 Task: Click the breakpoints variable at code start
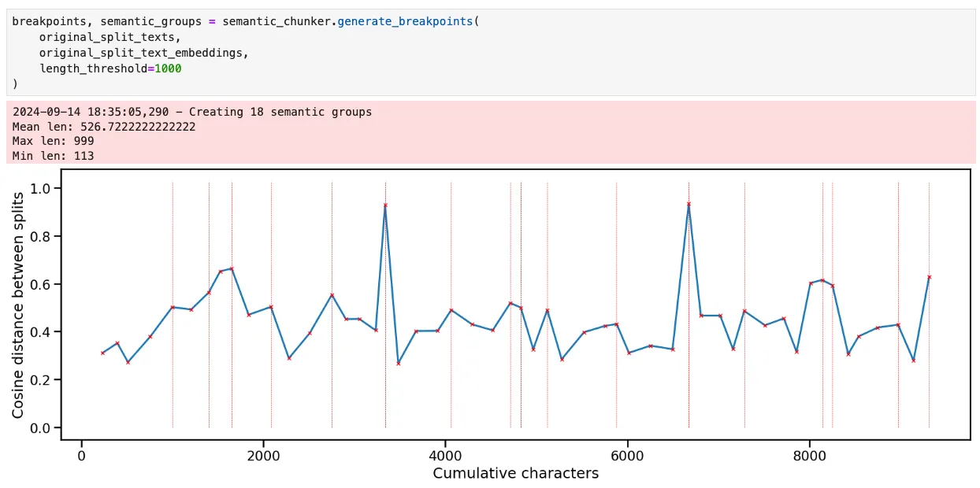coord(46,21)
